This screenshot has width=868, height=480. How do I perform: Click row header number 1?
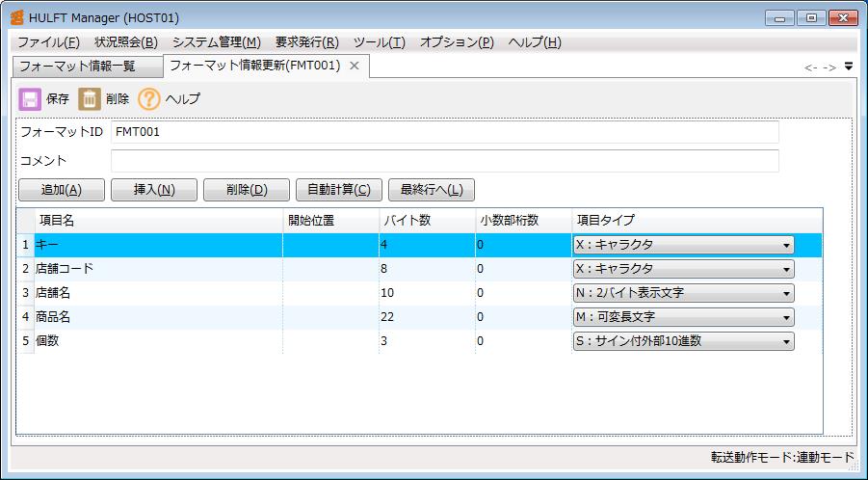click(25, 245)
